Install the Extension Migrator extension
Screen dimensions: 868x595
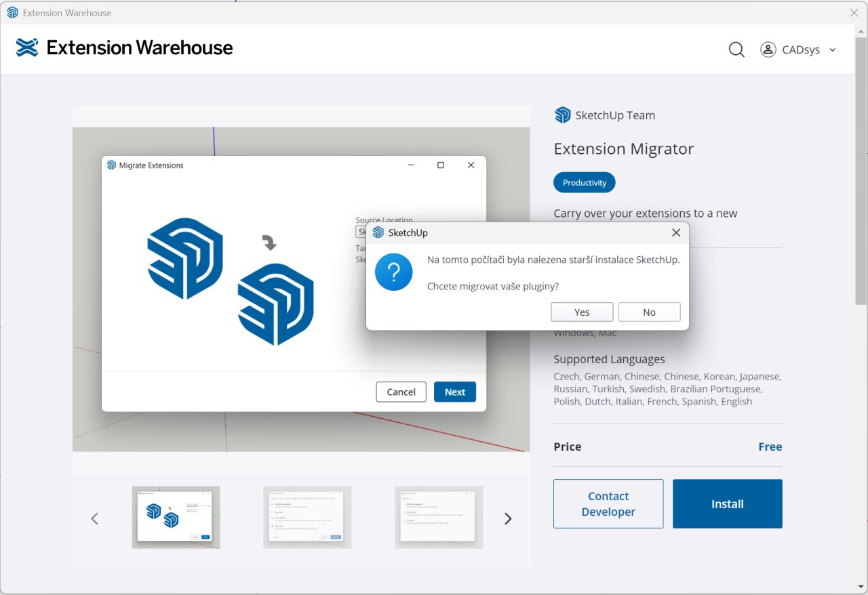click(727, 504)
